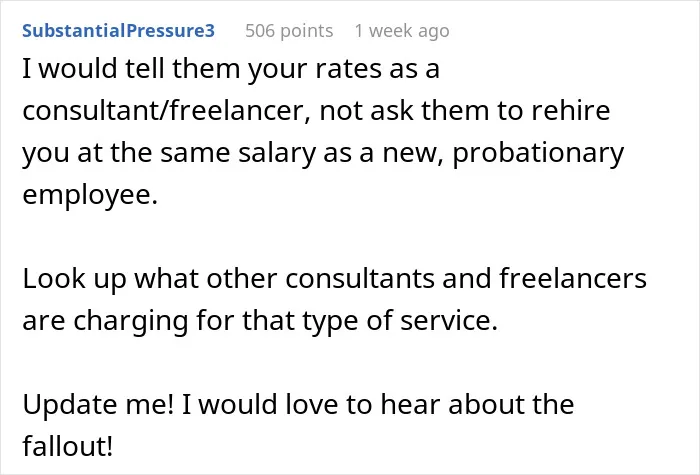This screenshot has height=475, width=700.
Task: Click the word 'employee.' ending the first paragraph
Action: click(x=90, y=195)
